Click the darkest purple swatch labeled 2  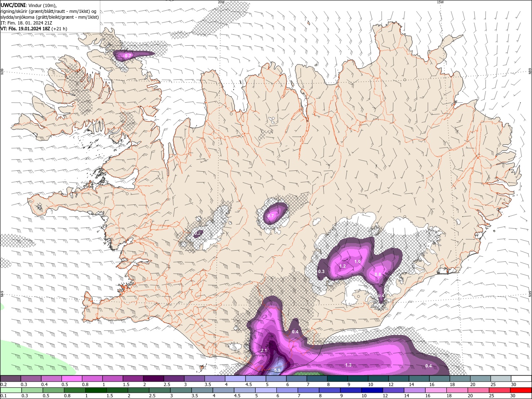point(153,379)
